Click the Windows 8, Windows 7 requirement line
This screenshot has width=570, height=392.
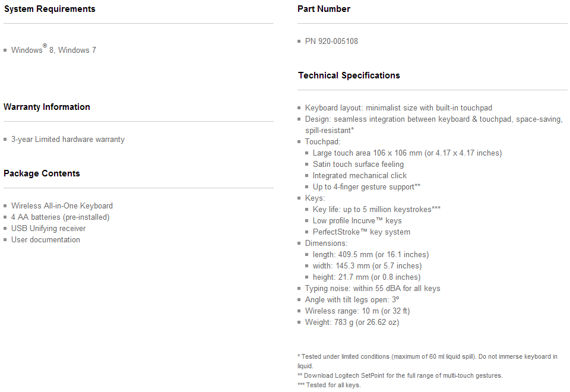[x=53, y=50]
